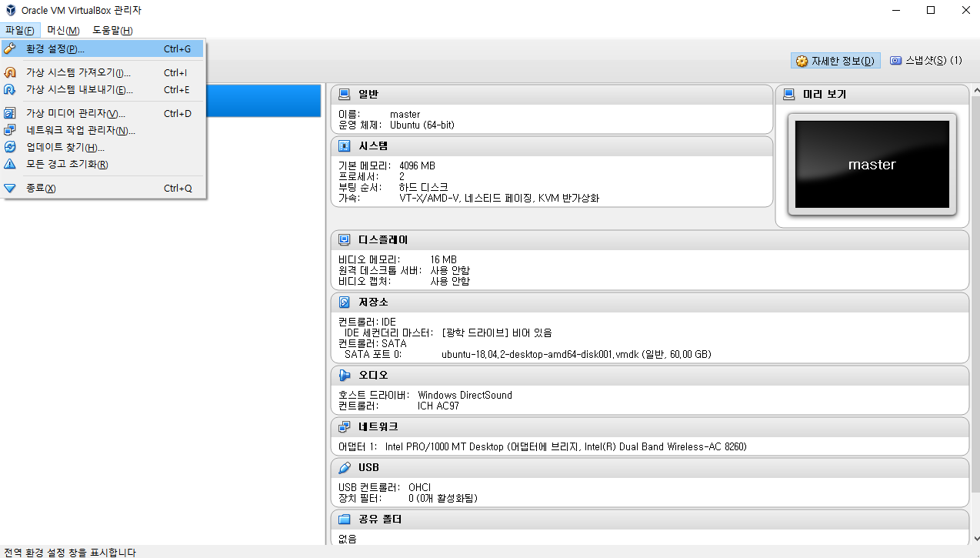Screen dimensions: 980x558
Task: Click wrench icon beside 환경 설정
Action: point(10,48)
